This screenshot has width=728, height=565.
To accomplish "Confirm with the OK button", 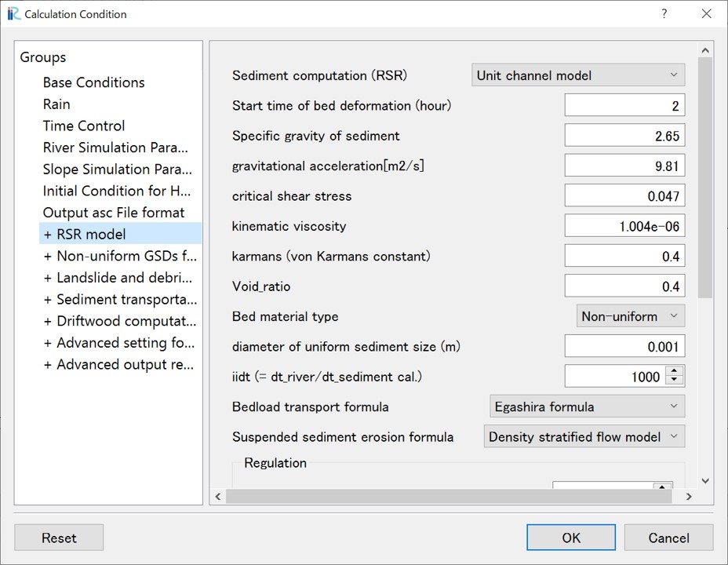I will 571,538.
